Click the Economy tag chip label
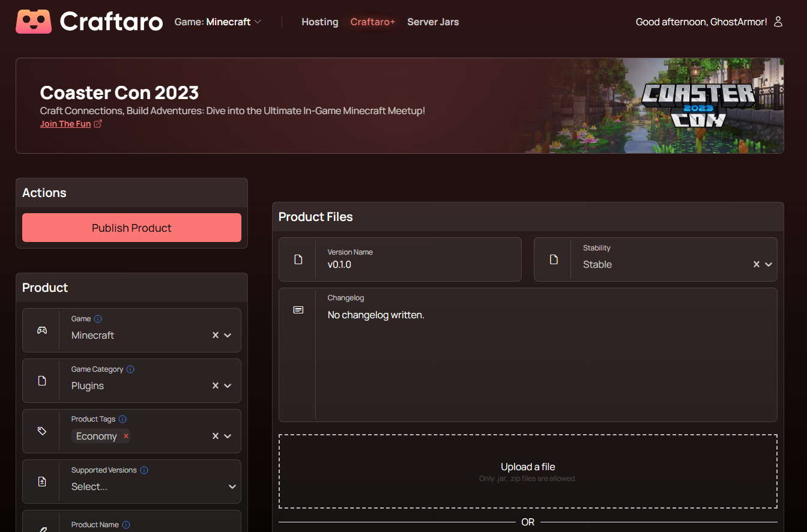Screen dimensions: 807x532 coord(97,436)
